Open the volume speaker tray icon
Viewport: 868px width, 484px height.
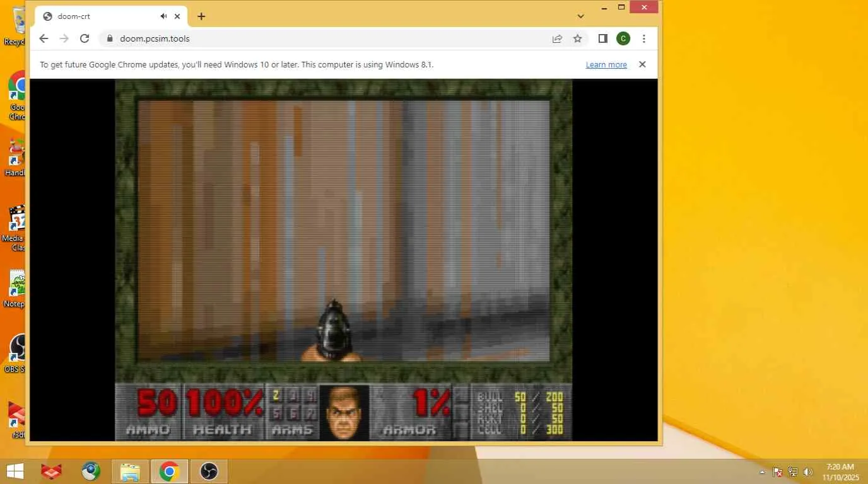point(808,471)
